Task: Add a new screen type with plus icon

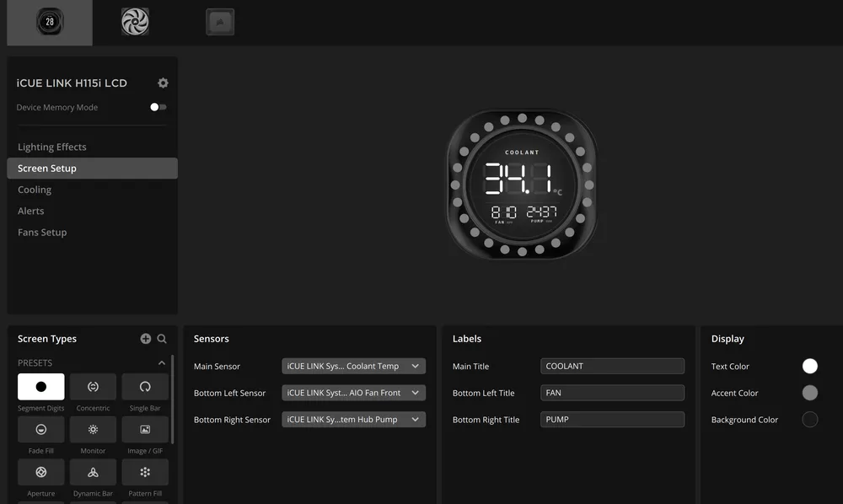Action: click(x=146, y=339)
